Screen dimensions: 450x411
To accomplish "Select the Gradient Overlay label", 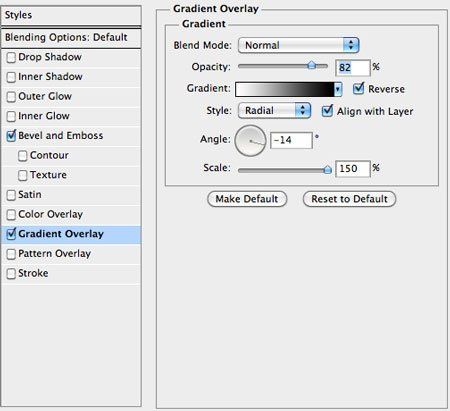I will [61, 234].
